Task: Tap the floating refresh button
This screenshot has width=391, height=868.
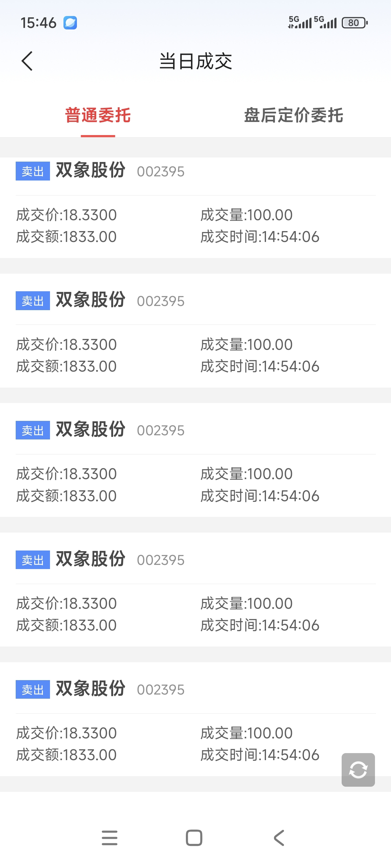Action: click(358, 770)
